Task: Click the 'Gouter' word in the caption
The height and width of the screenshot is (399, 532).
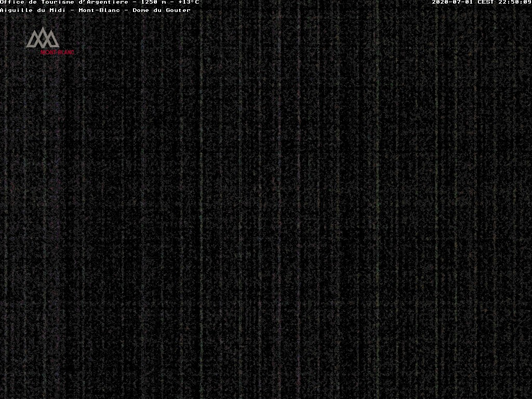Action: [178, 10]
